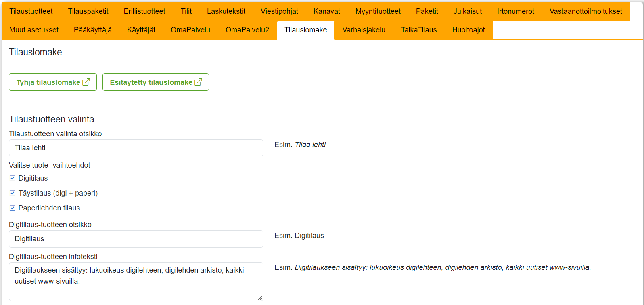The height and width of the screenshot is (305, 644).
Task: Disable the Paperilehden tilaus checkbox
Action: (x=13, y=208)
